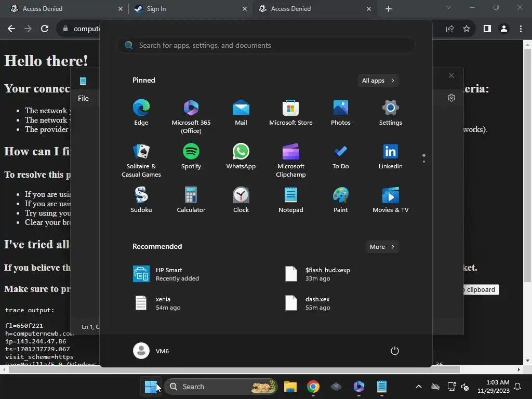Show hidden system tray icons

click(x=419, y=387)
